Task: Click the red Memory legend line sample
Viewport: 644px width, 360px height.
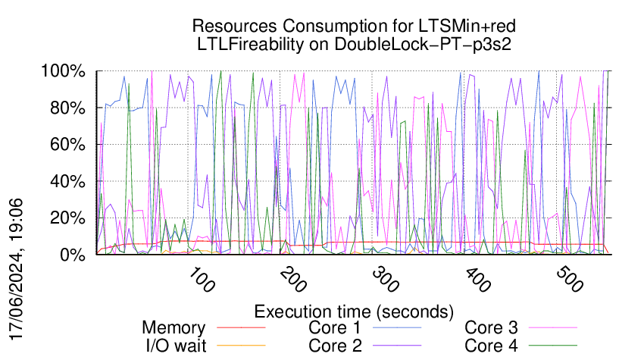Action: point(241,327)
